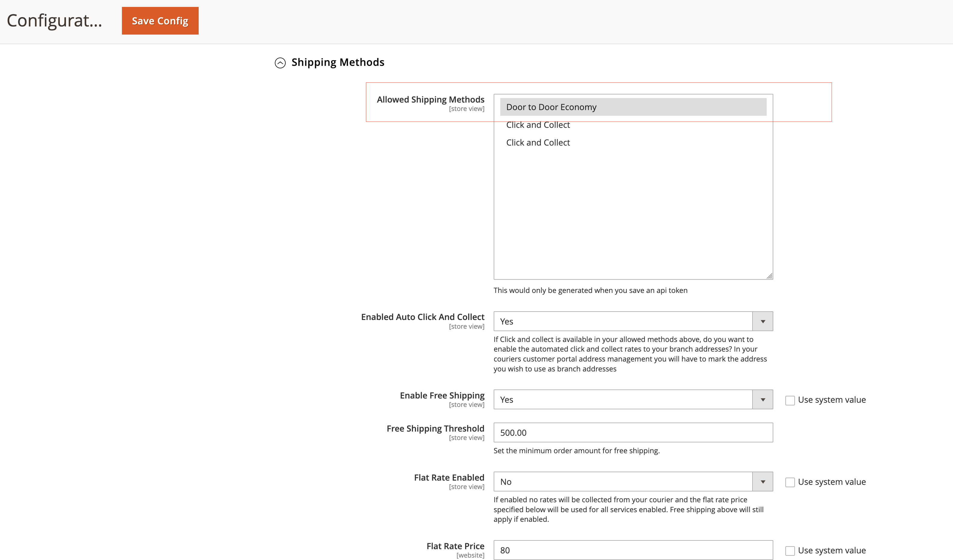Click Save Config
Image resolution: width=953 pixels, height=560 pixels.
[160, 20]
